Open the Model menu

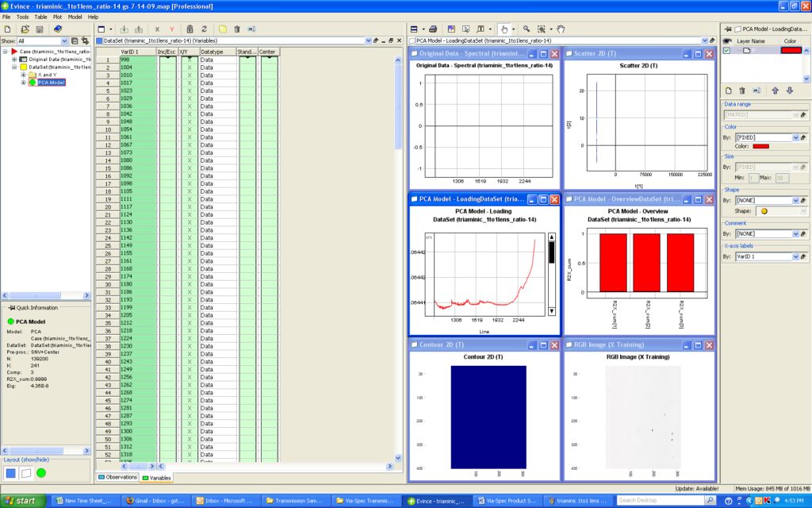74,16
